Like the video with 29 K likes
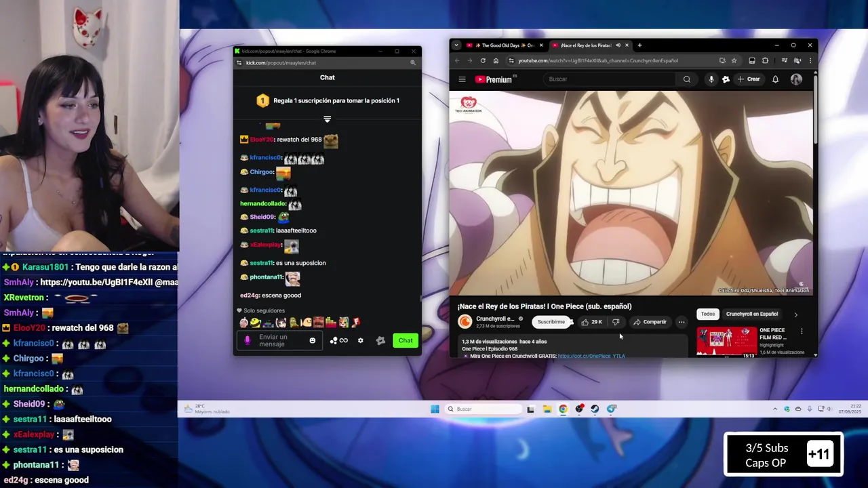The height and width of the screenshot is (488, 868). pyautogui.click(x=591, y=322)
